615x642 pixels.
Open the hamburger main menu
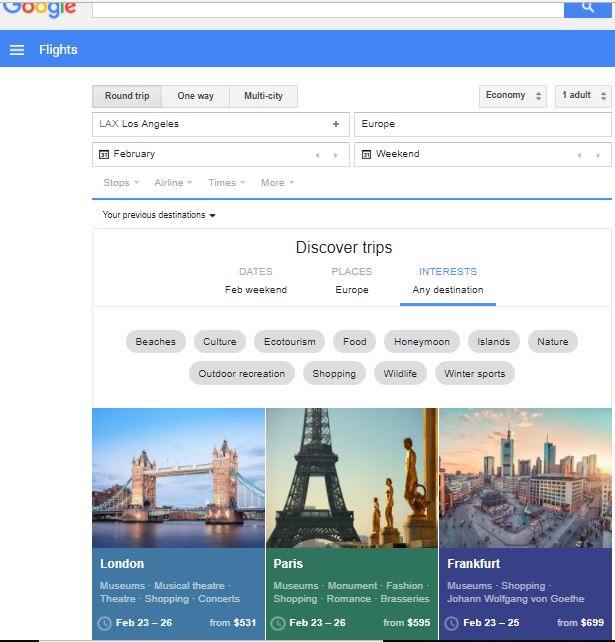tap(17, 50)
